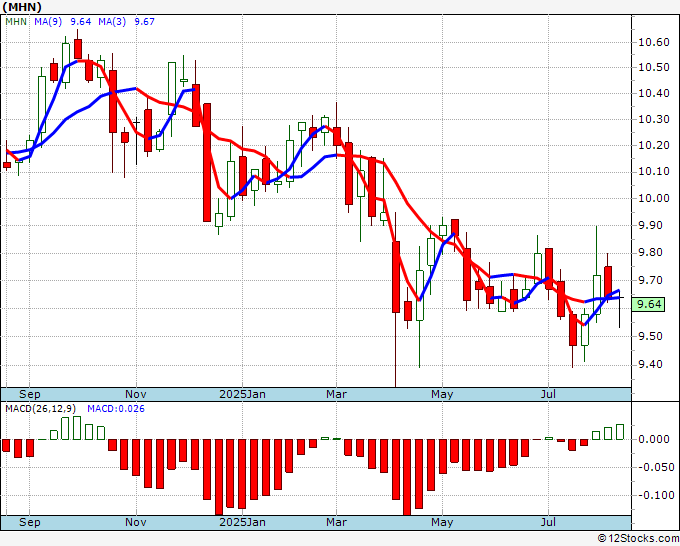This screenshot has width=680, height=546.
Task: Click May on the MACD panel date axis
Action: click(442, 522)
